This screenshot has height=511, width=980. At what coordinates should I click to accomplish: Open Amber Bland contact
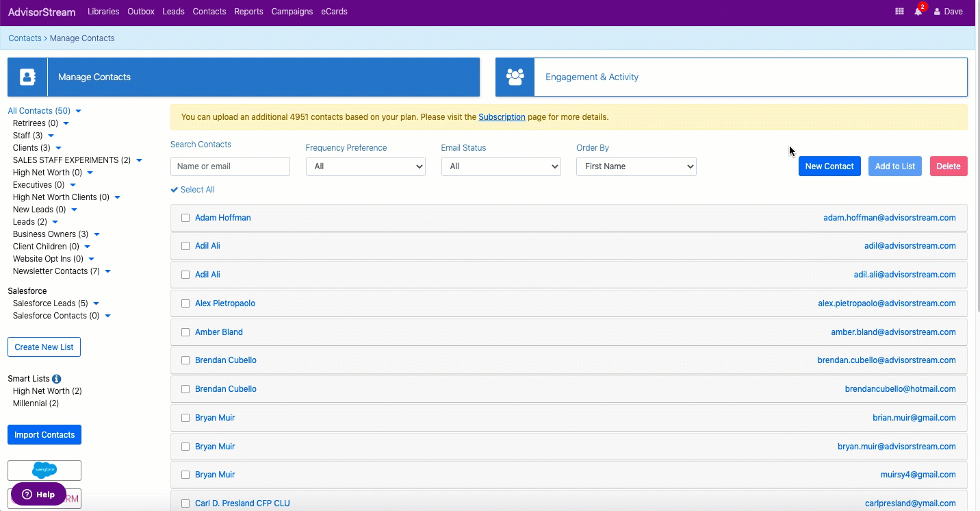(x=219, y=332)
